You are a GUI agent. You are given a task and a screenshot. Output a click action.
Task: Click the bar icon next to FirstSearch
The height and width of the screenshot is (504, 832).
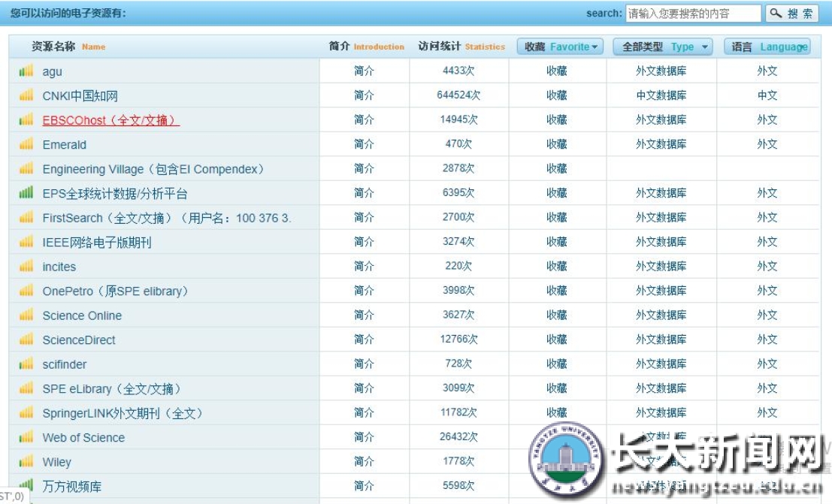(x=26, y=217)
